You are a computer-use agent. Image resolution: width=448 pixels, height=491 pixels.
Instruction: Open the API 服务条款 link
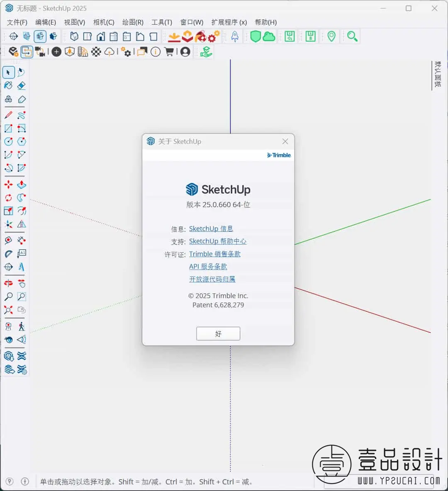click(x=208, y=267)
